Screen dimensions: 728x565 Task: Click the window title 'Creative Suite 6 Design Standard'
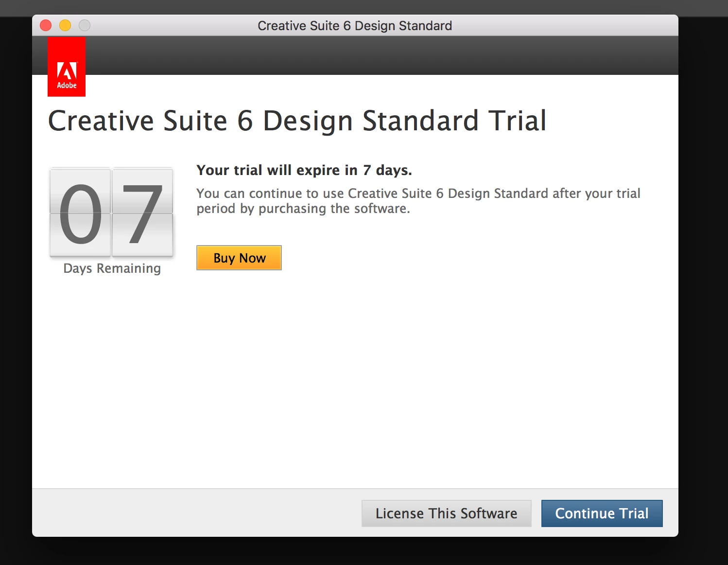coord(355,26)
